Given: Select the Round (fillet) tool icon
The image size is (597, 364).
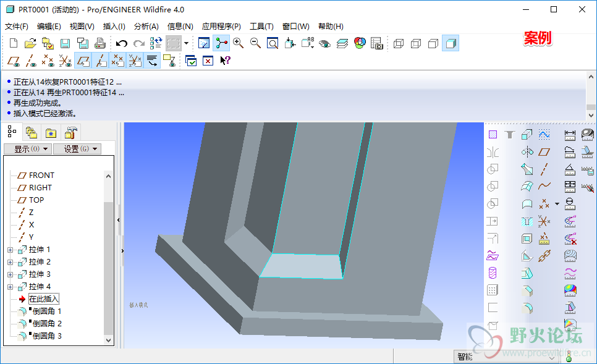Looking at the screenshot, I should [527, 308].
